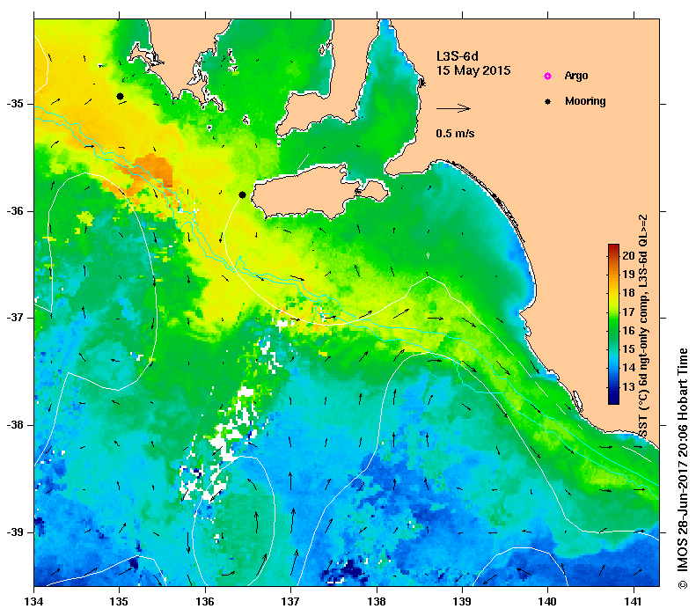Click the '134' longitude label
Viewport: 696px width, 616px height.
[34, 602]
